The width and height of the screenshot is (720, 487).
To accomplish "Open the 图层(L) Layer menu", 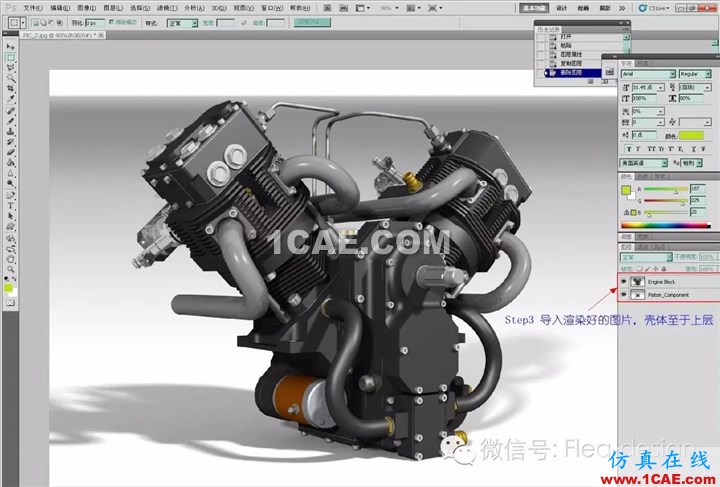I will tap(113, 8).
